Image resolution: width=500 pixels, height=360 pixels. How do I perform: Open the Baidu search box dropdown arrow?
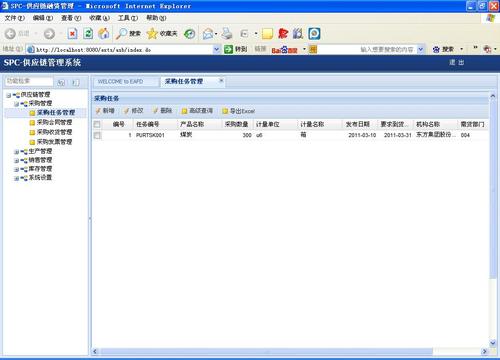[x=421, y=50]
